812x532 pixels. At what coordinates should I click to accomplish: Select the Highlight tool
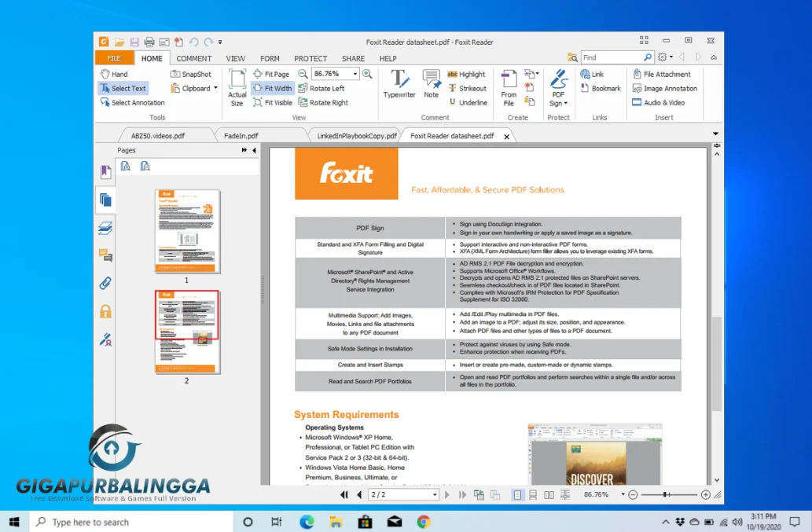click(467, 74)
